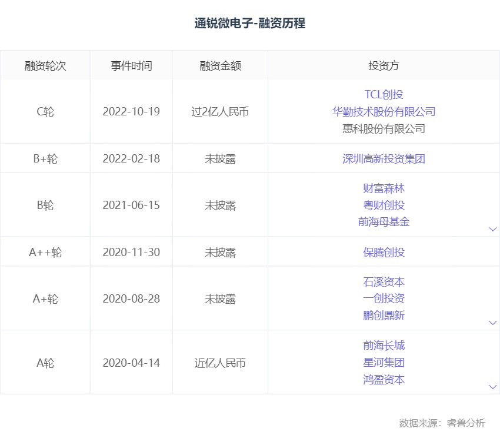This screenshot has width=500, height=448.
Task: Click 未披露 amount in A++轮 row
Action: point(221,253)
